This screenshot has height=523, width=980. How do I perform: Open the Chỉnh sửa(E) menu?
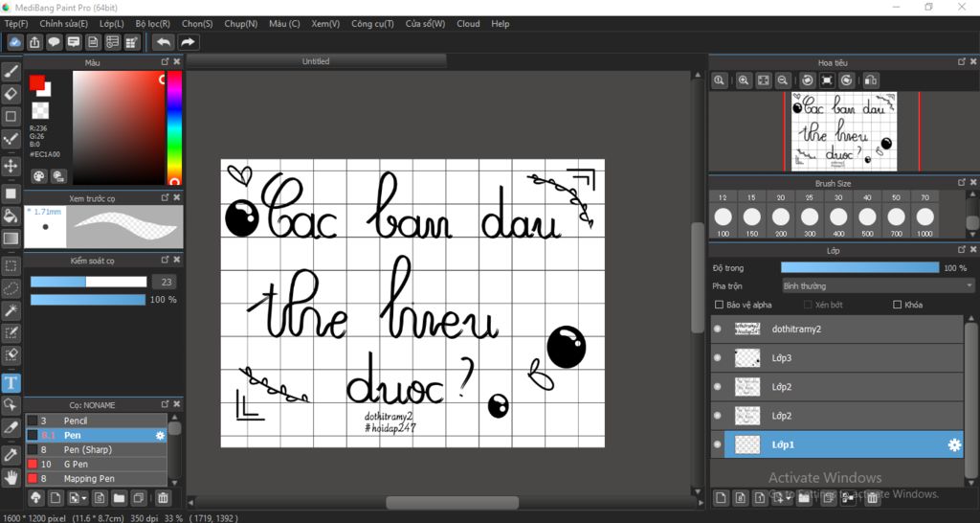(64, 24)
